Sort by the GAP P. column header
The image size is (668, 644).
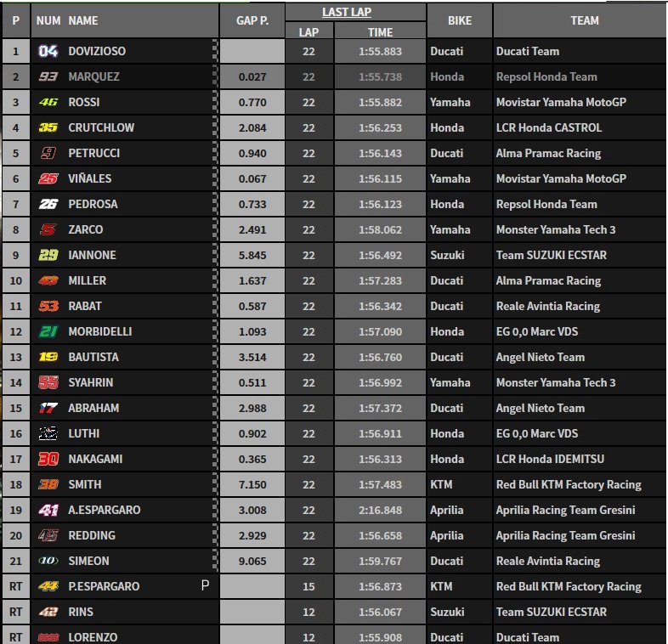click(252, 20)
